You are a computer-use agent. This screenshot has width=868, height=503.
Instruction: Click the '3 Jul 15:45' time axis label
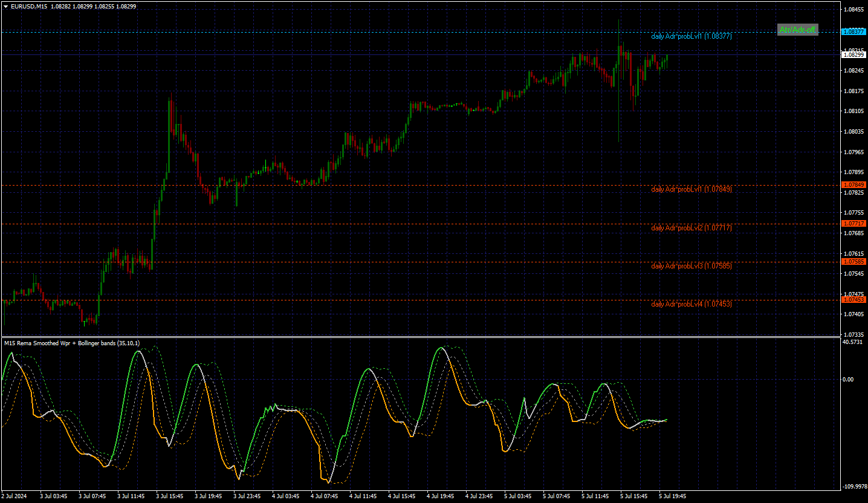170,496
